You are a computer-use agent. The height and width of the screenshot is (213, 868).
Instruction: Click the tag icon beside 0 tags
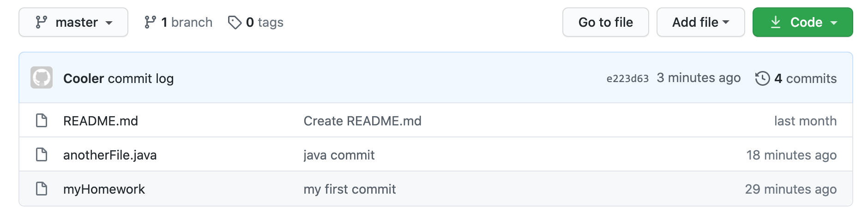pyautogui.click(x=235, y=22)
